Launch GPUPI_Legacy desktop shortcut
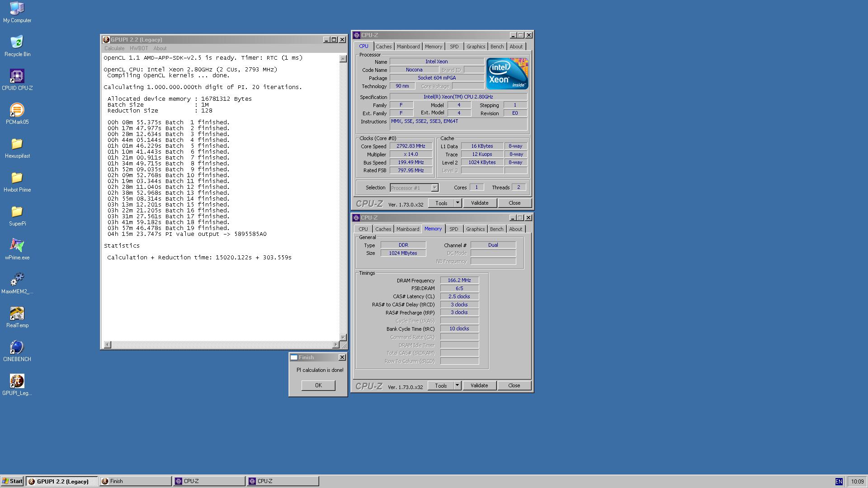The width and height of the screenshot is (868, 488). (17, 385)
